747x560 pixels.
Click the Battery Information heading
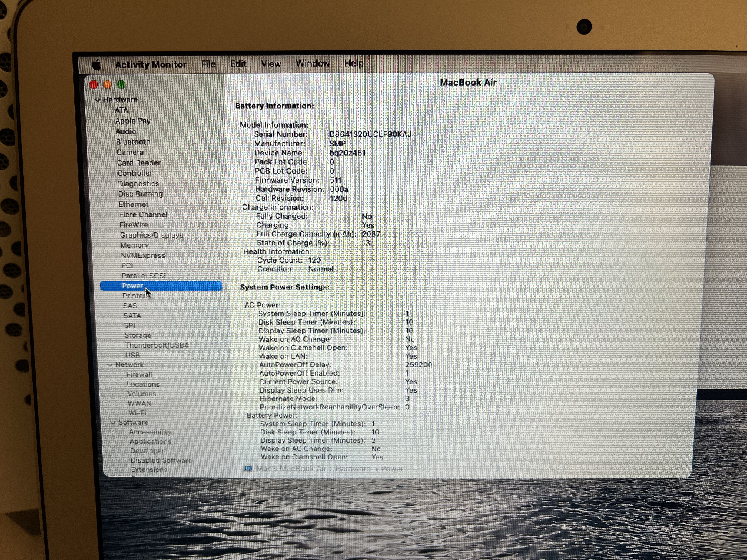[x=275, y=106]
